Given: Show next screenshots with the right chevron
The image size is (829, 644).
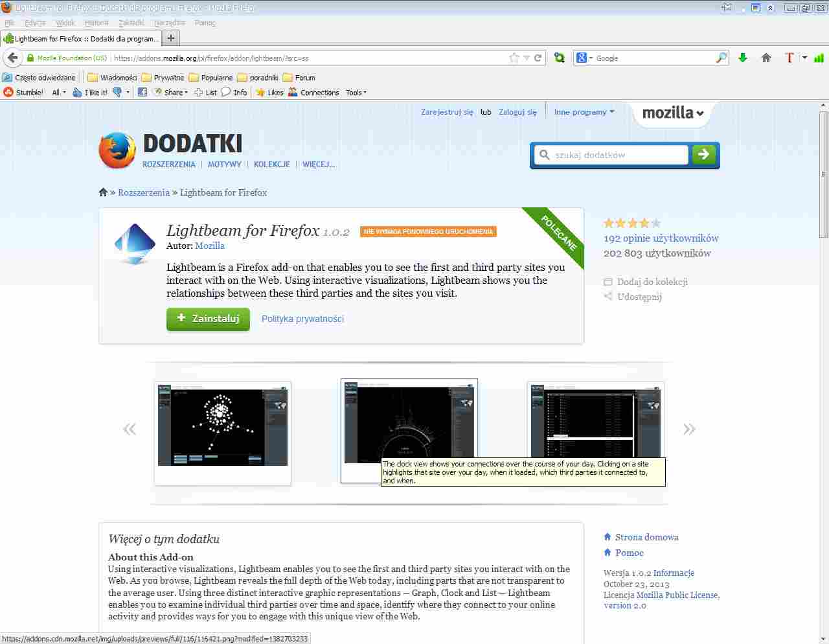Looking at the screenshot, I should tap(689, 428).
